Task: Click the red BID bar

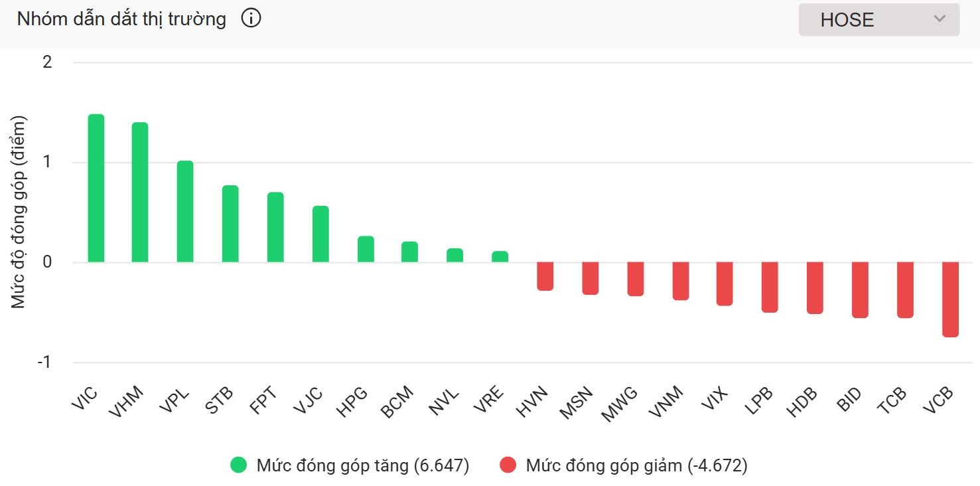Action: point(860,290)
